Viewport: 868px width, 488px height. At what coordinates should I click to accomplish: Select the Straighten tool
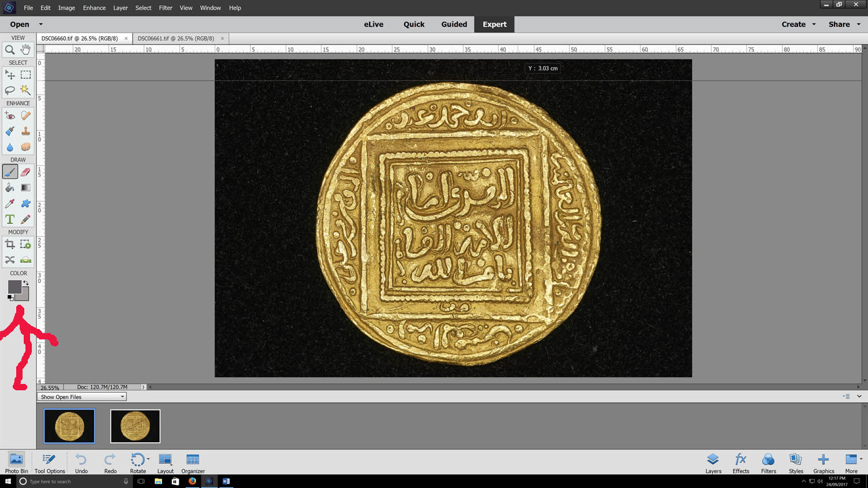pyautogui.click(x=25, y=260)
